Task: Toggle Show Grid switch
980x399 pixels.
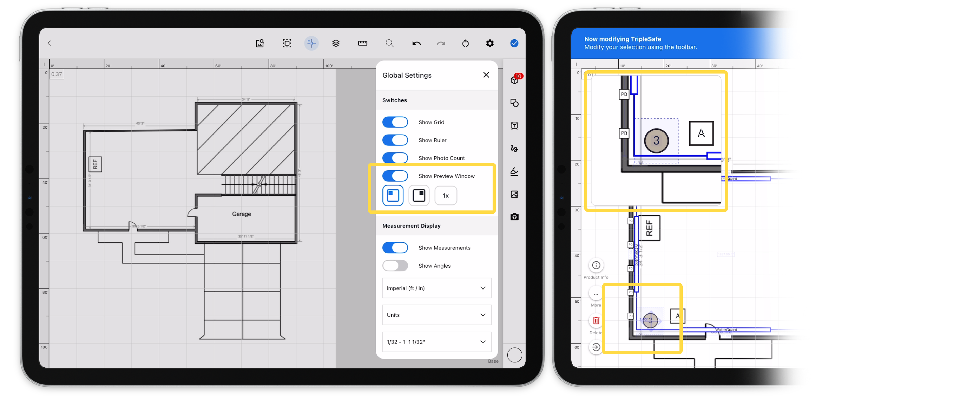Action: click(395, 122)
